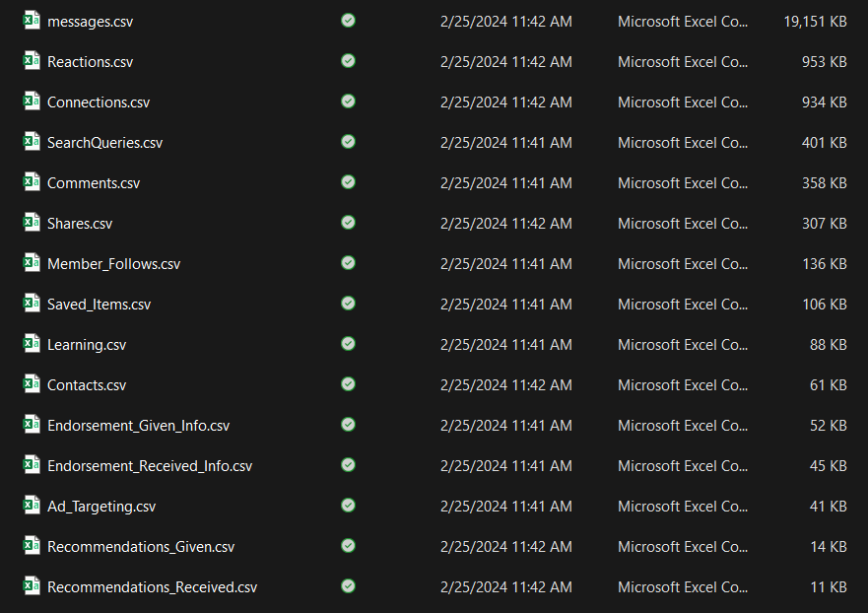Click the Excel icon beside Recommendations_Received.csv

[x=32, y=586]
